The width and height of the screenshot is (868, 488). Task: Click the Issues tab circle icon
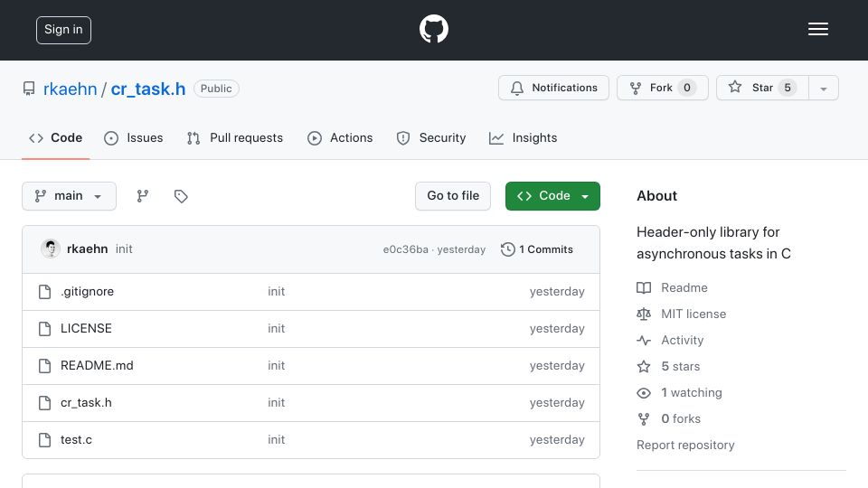click(111, 138)
